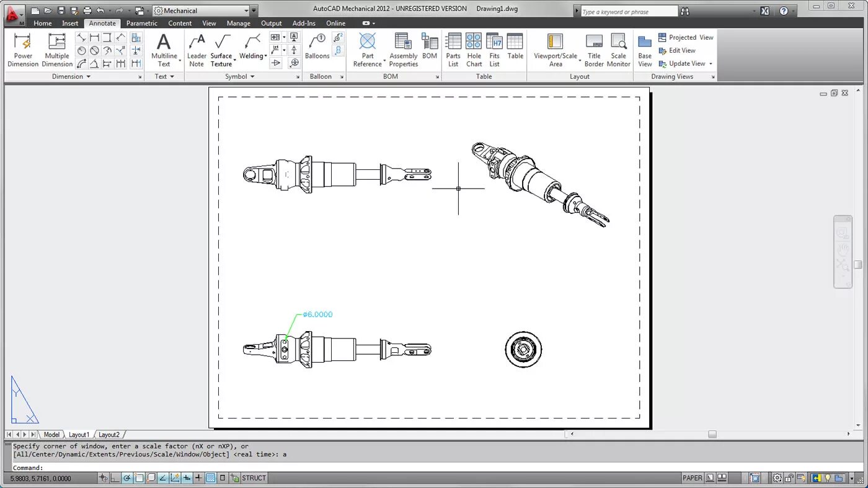Expand the Symbol panel

[x=240, y=76]
